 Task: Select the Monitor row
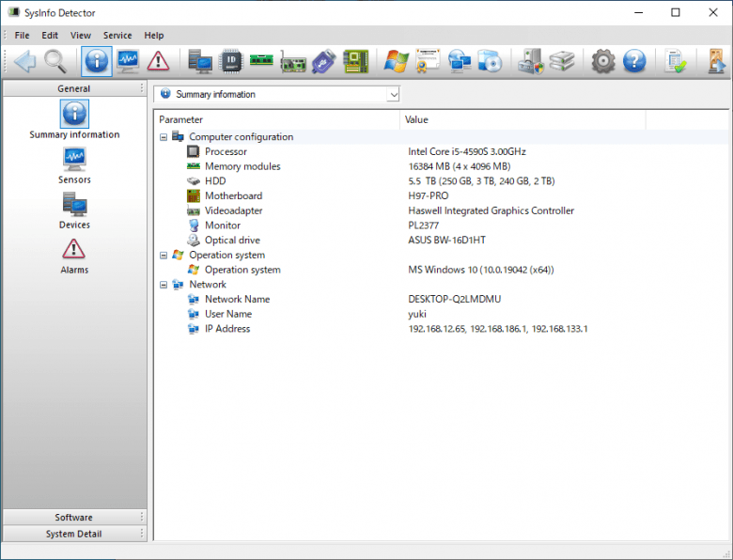(441, 226)
